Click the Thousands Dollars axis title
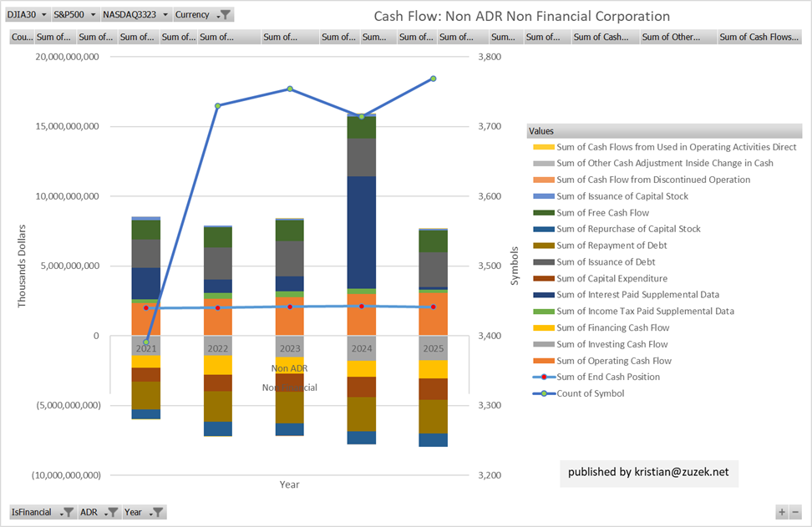 pos(23,266)
